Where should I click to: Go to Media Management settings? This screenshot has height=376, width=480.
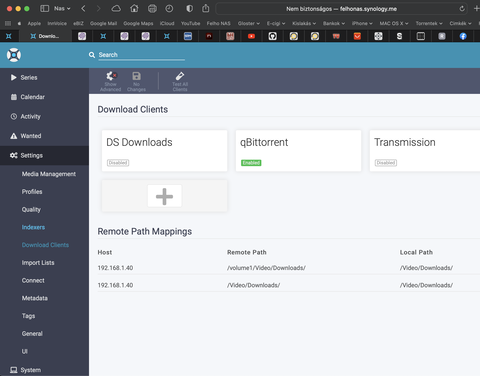[49, 174]
